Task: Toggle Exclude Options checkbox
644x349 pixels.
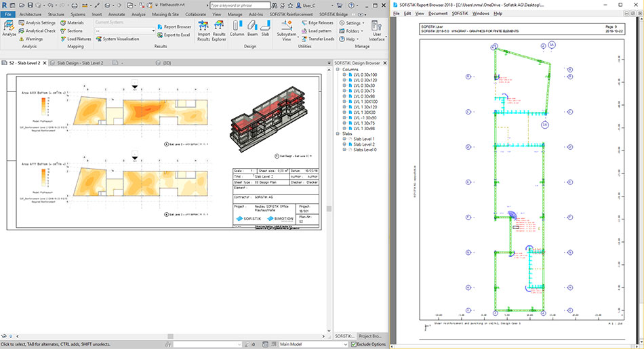Action: (x=354, y=344)
